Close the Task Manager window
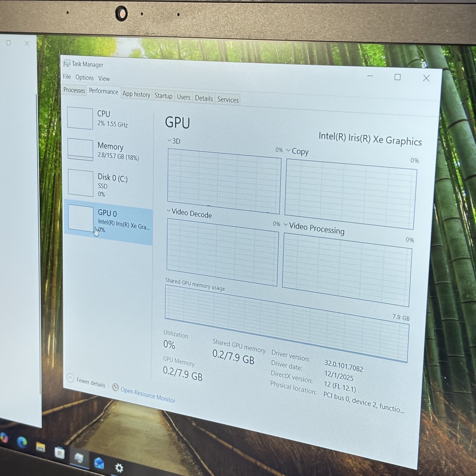This screenshot has height=476, width=476. 426,78
